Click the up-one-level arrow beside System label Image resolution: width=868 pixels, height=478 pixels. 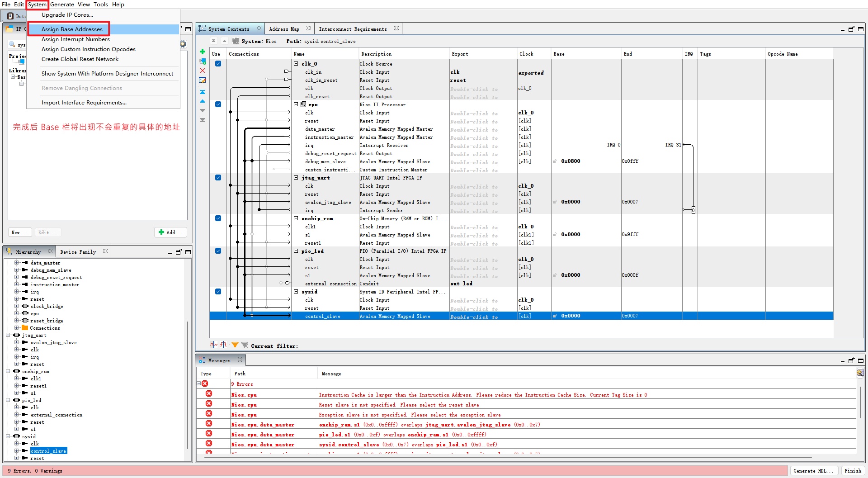[x=224, y=41]
